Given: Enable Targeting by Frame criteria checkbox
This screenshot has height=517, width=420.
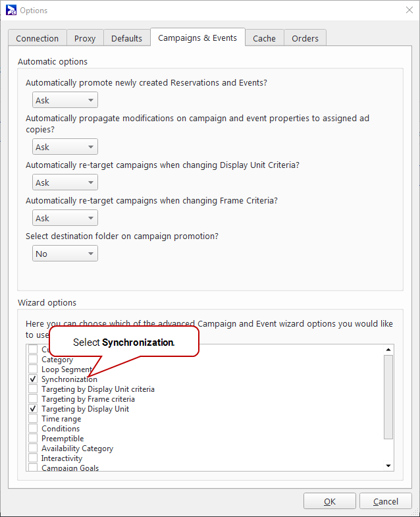Looking at the screenshot, I should click(x=33, y=399).
